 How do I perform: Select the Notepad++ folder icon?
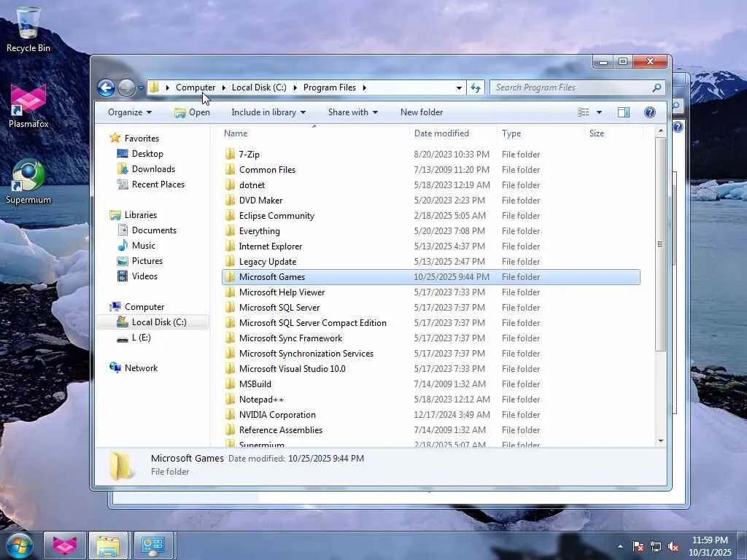pos(230,399)
